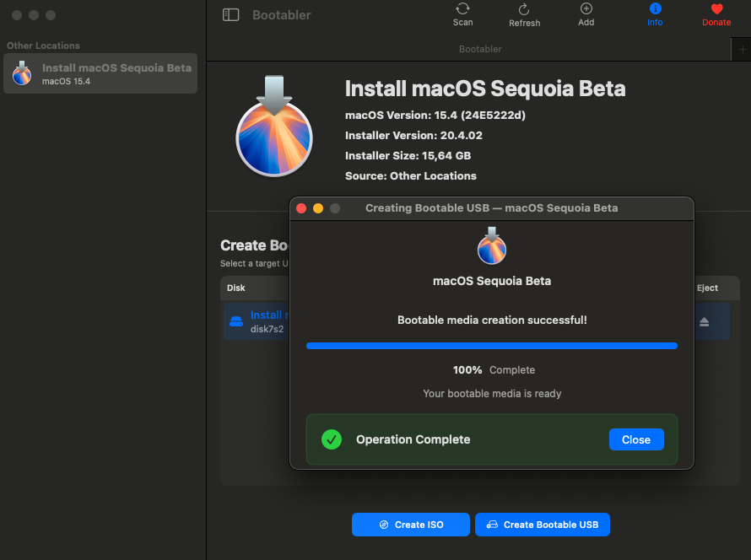Close the Operation Complete dialog
The height and width of the screenshot is (560, 751).
point(635,439)
